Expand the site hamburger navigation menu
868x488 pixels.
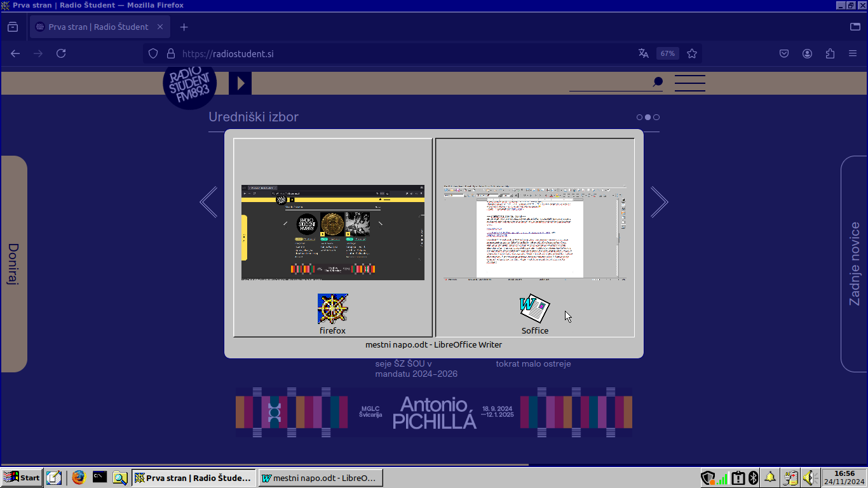point(689,83)
